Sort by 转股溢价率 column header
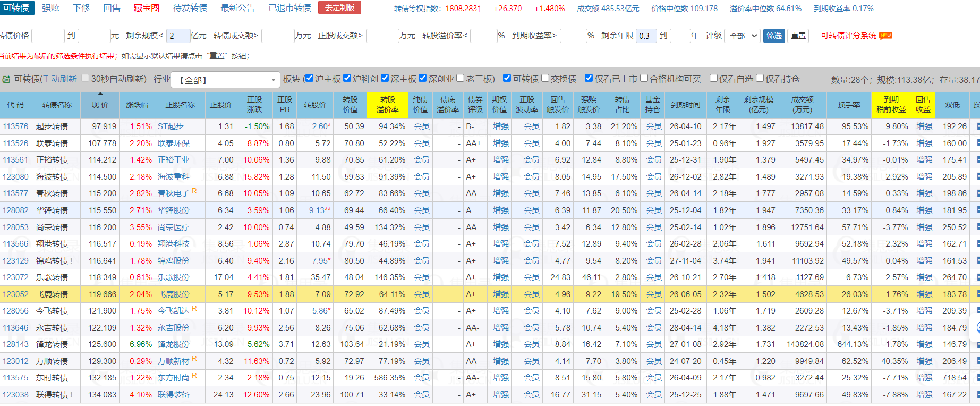 point(387,104)
